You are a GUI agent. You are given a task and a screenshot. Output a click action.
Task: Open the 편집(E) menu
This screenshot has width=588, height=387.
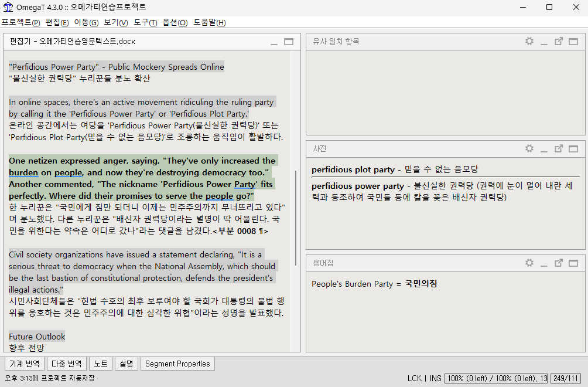point(57,22)
